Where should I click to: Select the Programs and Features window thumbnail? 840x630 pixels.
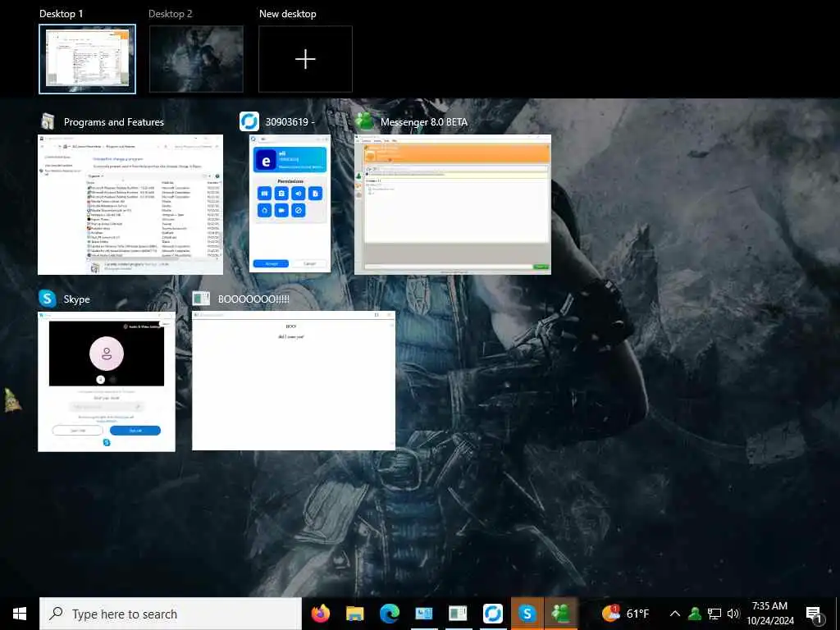tap(130, 204)
